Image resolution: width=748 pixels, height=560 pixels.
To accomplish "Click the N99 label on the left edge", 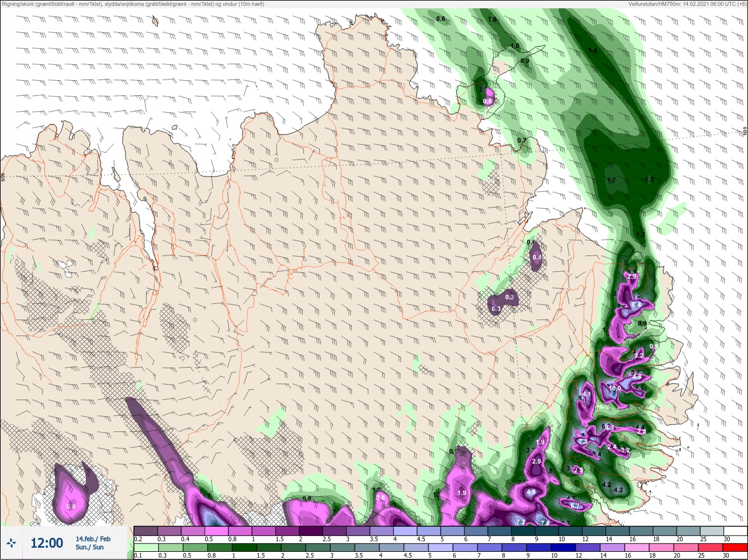I will [3, 176].
